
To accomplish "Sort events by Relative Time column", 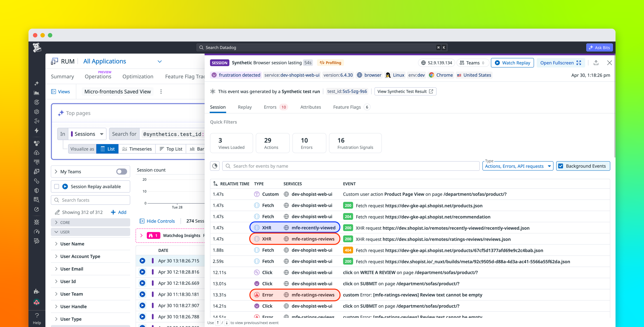I will (231, 184).
